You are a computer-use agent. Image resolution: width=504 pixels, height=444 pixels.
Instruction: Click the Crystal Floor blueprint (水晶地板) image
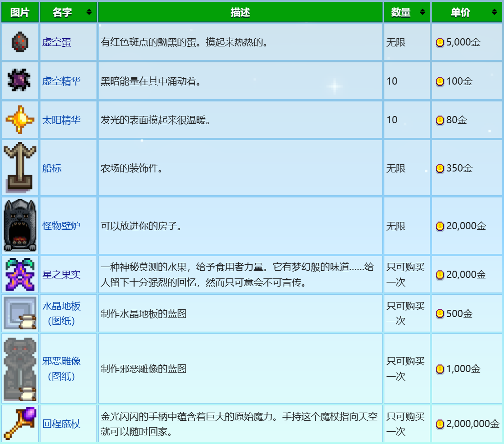coord(20,313)
